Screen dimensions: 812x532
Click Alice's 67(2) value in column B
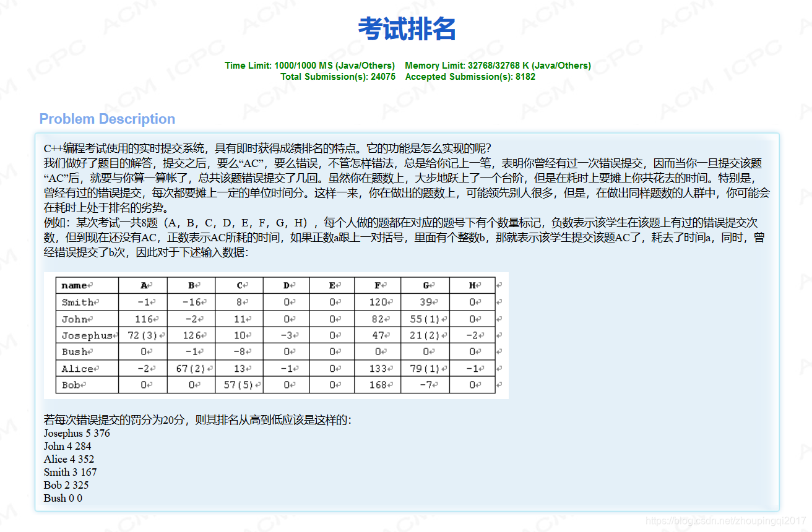click(x=191, y=368)
